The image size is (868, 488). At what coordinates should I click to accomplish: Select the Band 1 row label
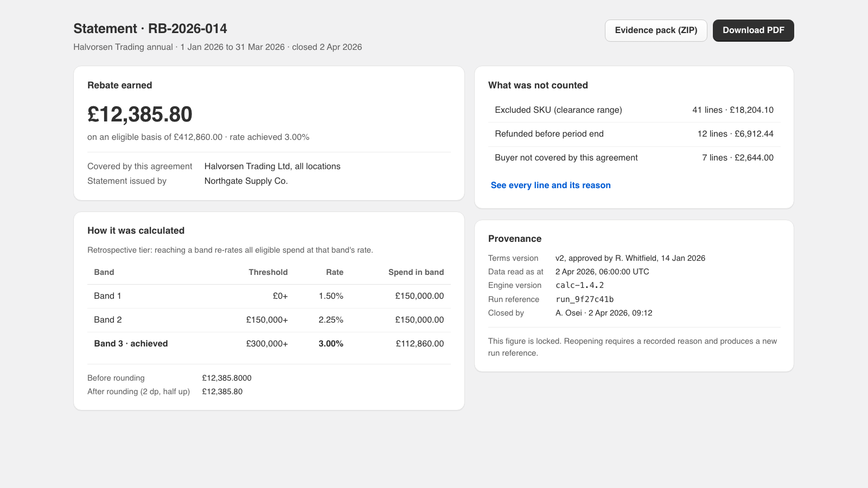107,296
